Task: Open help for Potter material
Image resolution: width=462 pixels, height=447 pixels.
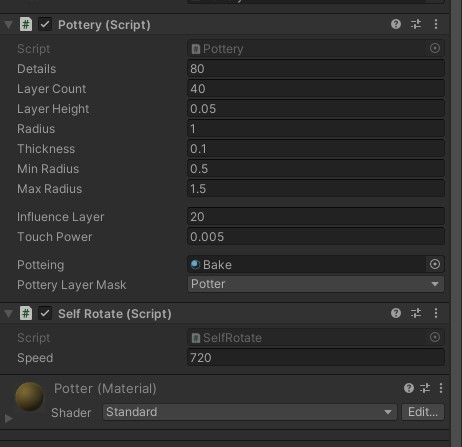Action: coord(409,388)
